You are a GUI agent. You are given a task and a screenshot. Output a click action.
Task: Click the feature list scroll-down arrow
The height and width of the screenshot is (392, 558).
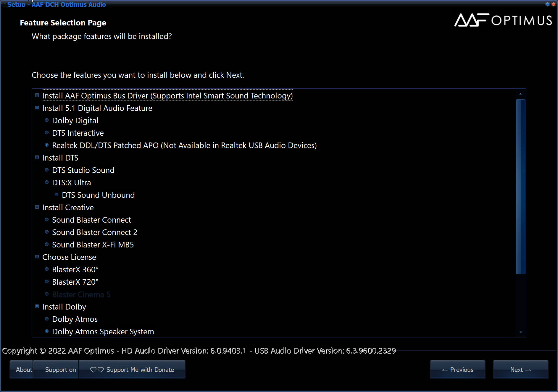click(520, 332)
